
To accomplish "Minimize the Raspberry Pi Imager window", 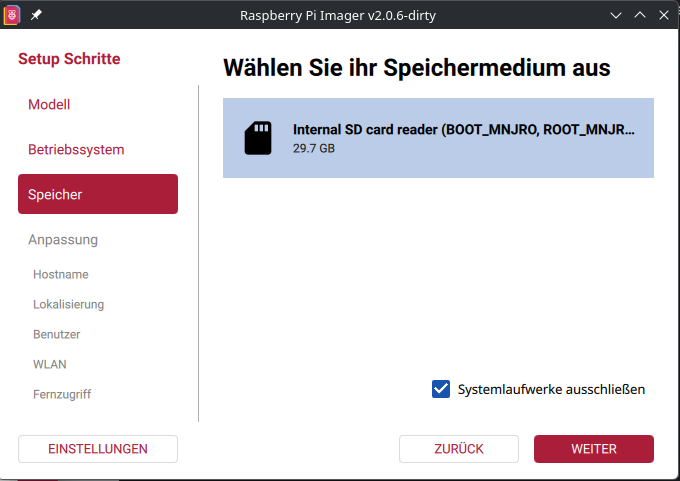I will 615,15.
